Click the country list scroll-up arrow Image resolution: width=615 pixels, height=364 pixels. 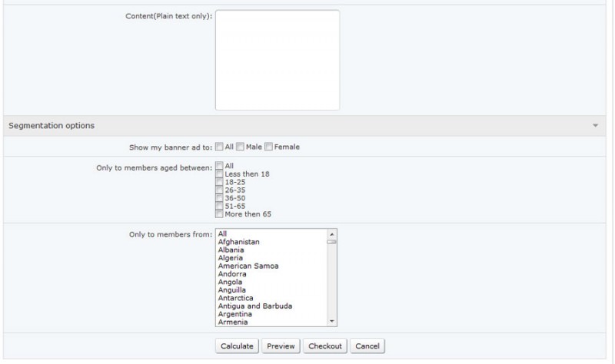pyautogui.click(x=332, y=234)
